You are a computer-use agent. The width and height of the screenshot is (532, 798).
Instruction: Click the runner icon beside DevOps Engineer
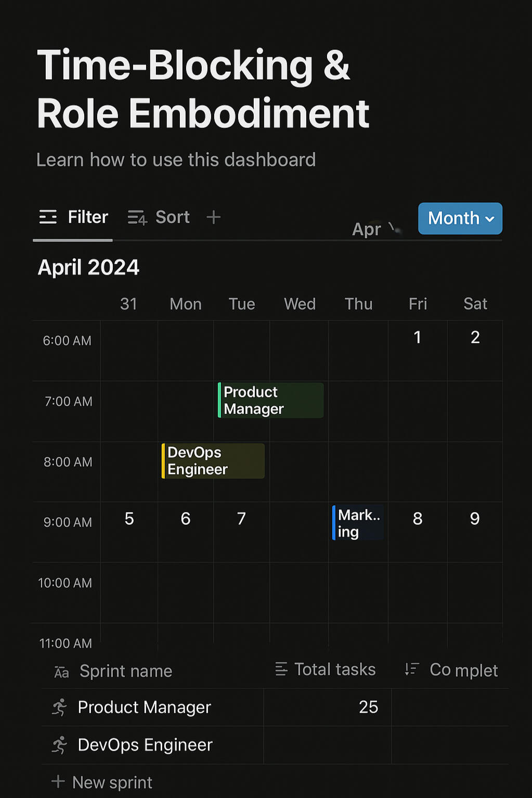60,745
